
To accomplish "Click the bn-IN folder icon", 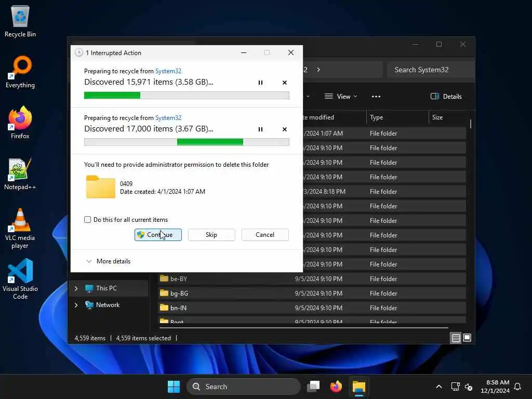I will pyautogui.click(x=164, y=308).
